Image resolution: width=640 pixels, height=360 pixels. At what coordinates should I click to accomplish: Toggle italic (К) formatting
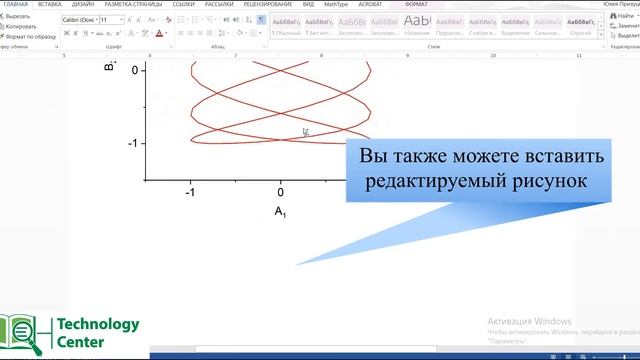click(x=76, y=33)
